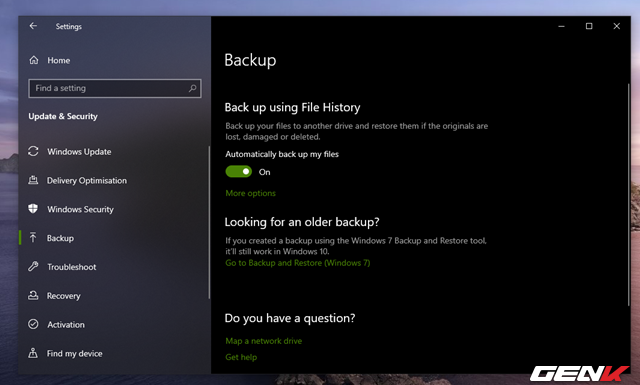Go to Windows Security page

pyautogui.click(x=80, y=209)
